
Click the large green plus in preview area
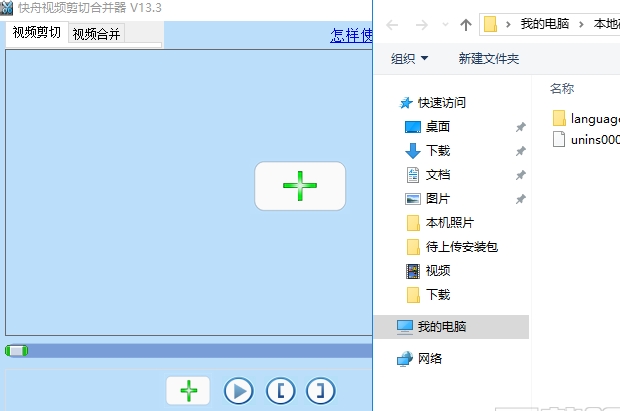click(x=299, y=186)
